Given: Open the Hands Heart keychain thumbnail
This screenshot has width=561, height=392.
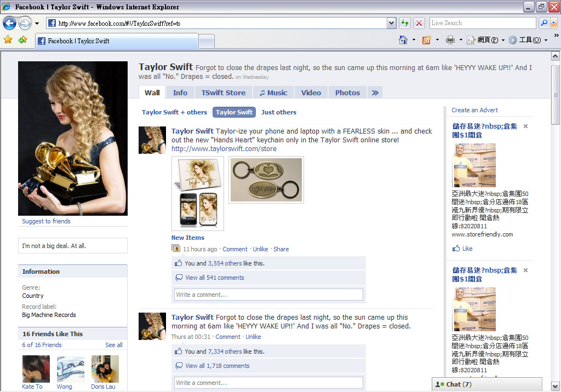Looking at the screenshot, I should tap(266, 180).
